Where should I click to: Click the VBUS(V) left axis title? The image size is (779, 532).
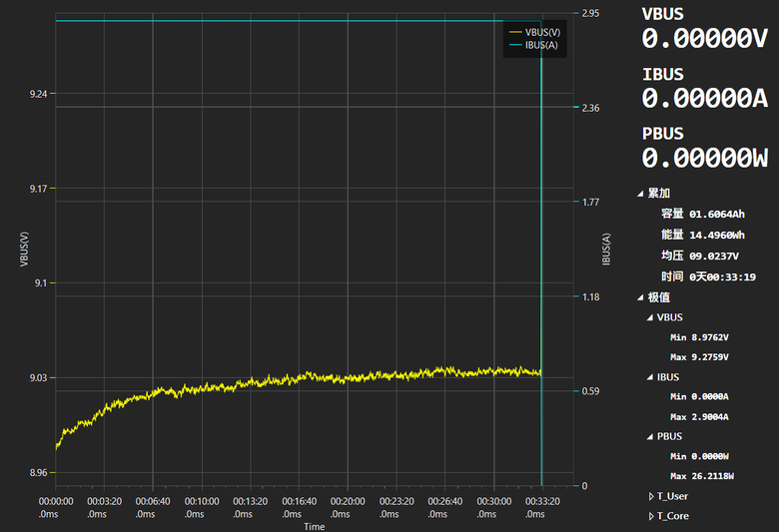pyautogui.click(x=24, y=249)
